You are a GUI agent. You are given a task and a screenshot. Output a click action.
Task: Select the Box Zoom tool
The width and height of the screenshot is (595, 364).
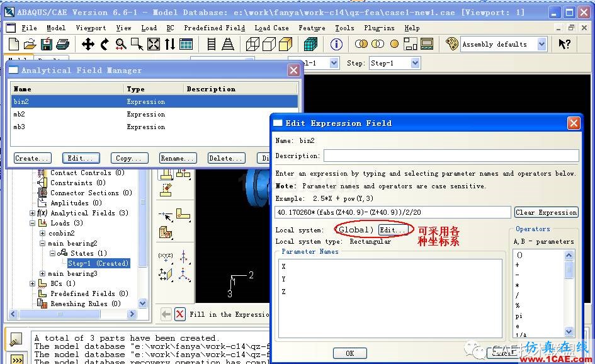click(x=137, y=44)
